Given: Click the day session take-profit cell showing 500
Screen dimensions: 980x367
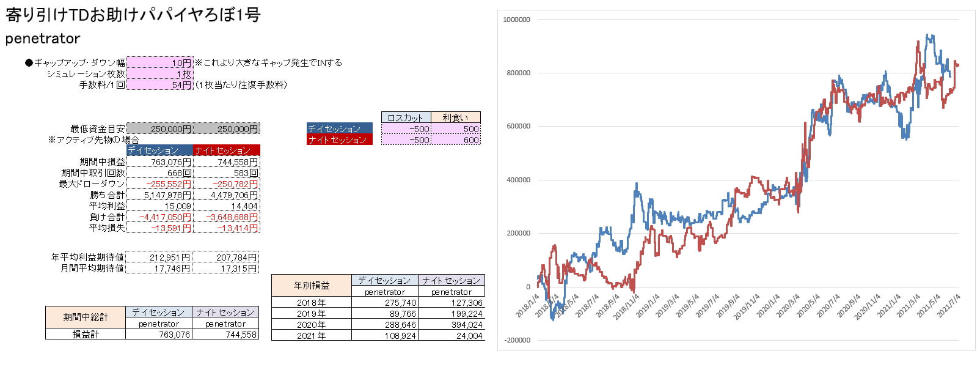Looking at the screenshot, I should click(x=456, y=129).
